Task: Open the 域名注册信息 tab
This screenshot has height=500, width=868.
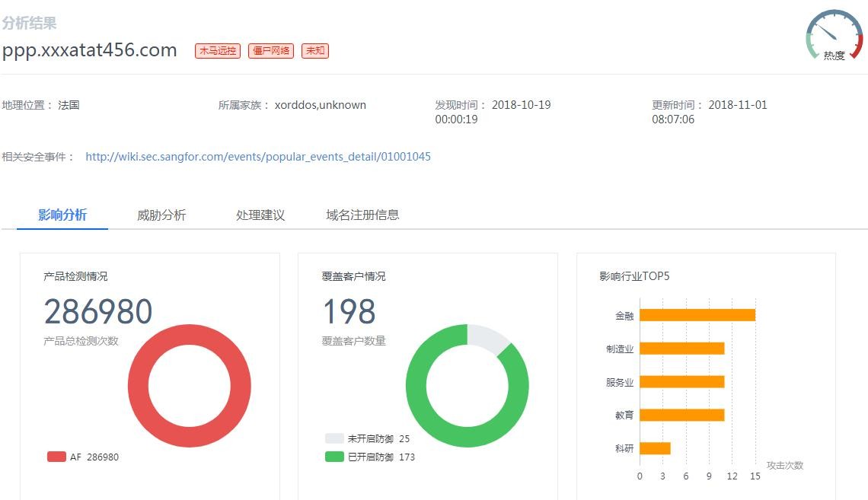Action: pyautogui.click(x=362, y=215)
